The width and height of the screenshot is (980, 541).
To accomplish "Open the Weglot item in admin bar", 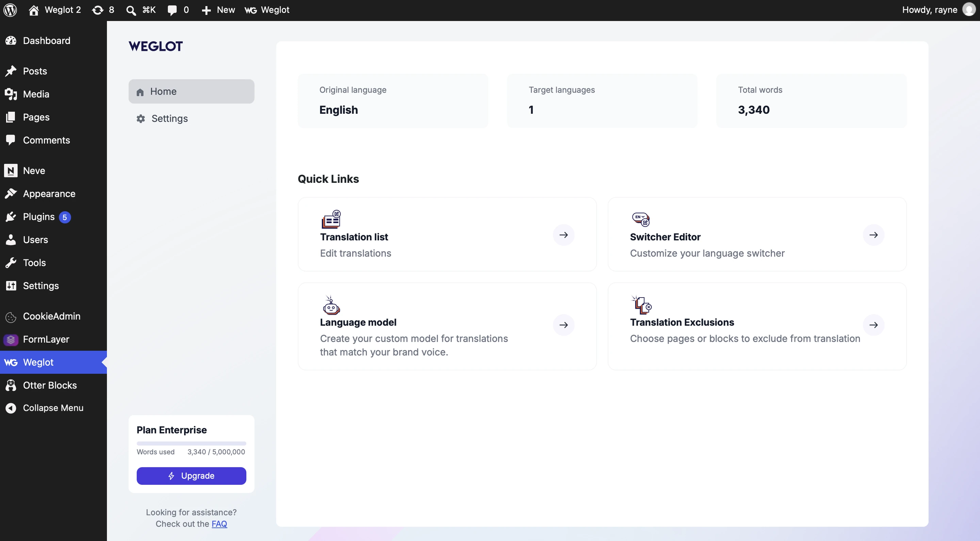I will point(267,10).
